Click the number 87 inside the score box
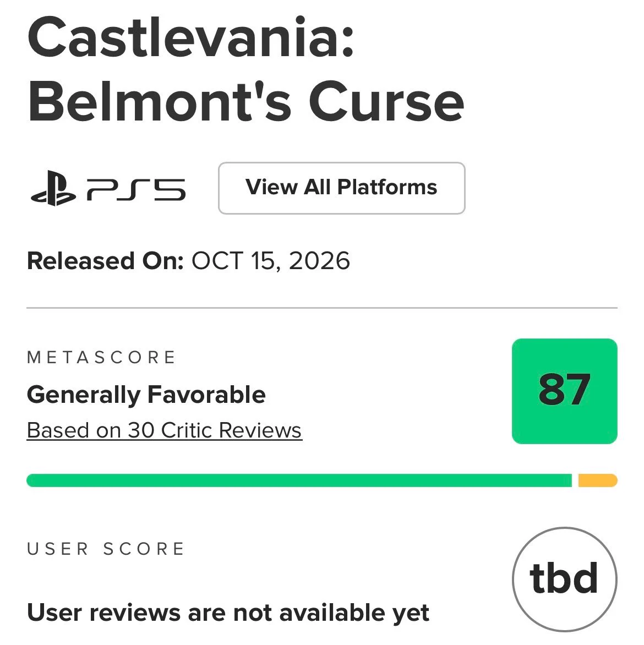 point(565,389)
